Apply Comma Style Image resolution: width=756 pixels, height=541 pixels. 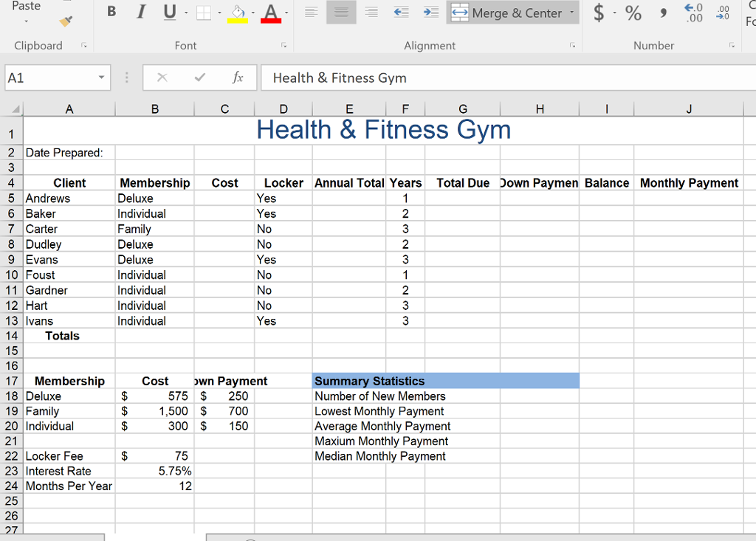(664, 13)
